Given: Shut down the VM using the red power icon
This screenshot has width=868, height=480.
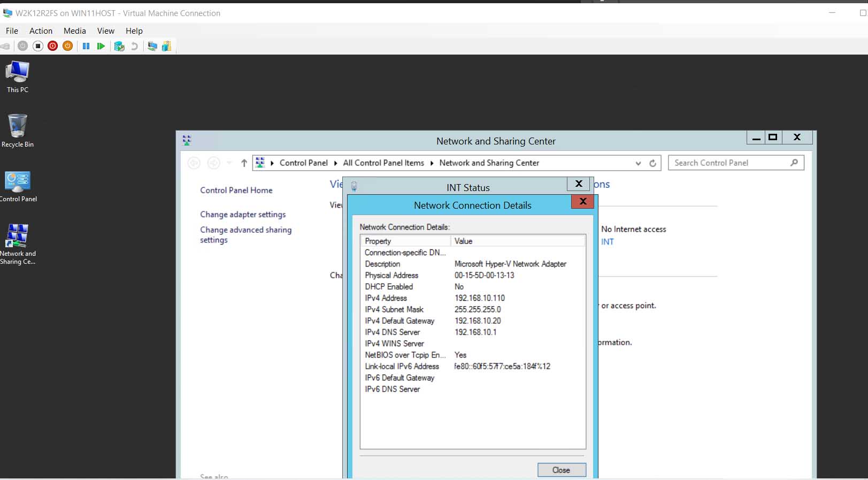Looking at the screenshot, I should [52, 46].
